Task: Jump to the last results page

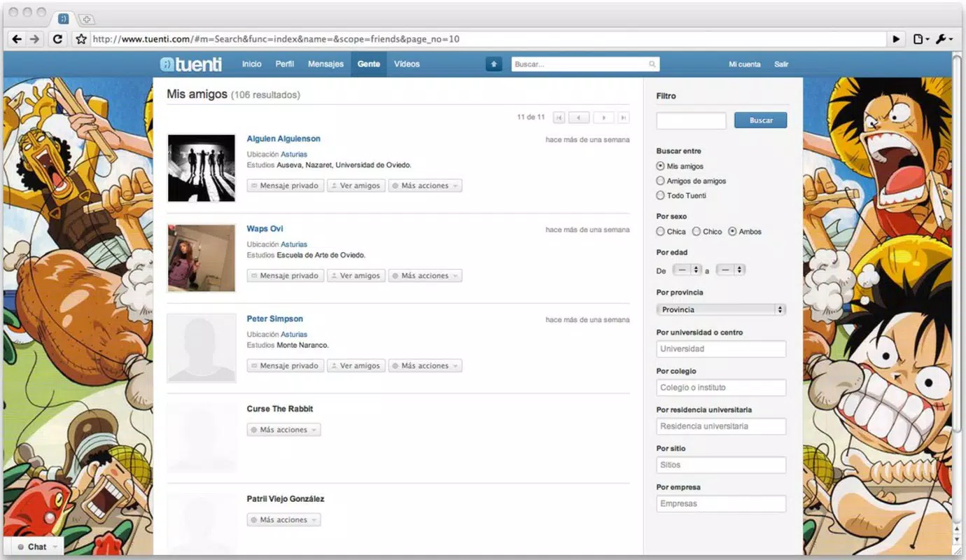Action: click(623, 118)
